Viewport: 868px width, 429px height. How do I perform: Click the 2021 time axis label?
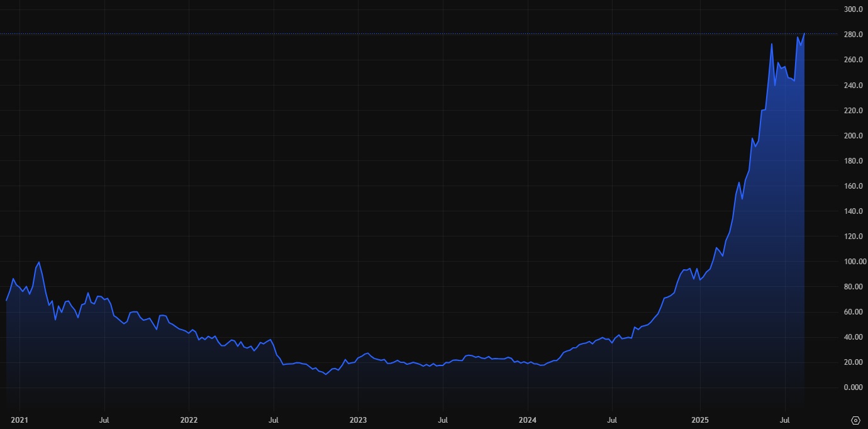coord(19,419)
